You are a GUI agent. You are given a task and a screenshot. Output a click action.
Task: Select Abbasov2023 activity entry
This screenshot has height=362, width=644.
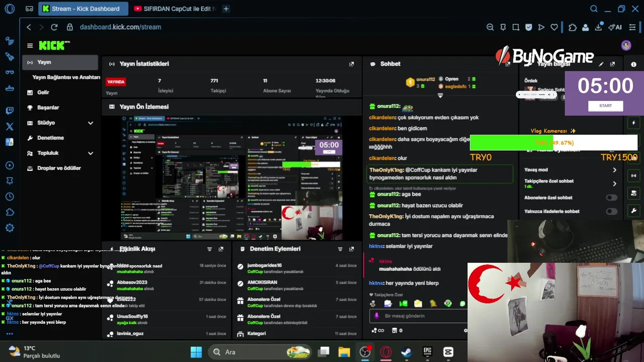166,285
